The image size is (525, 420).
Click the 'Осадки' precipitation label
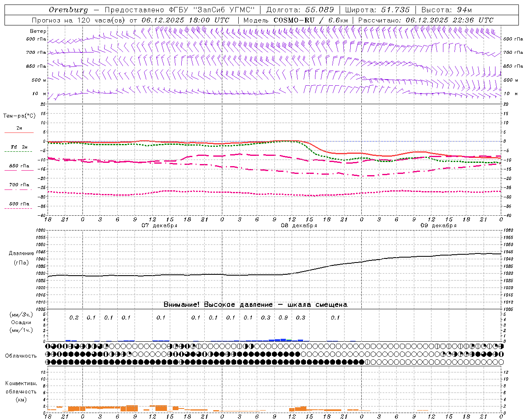point(21,322)
